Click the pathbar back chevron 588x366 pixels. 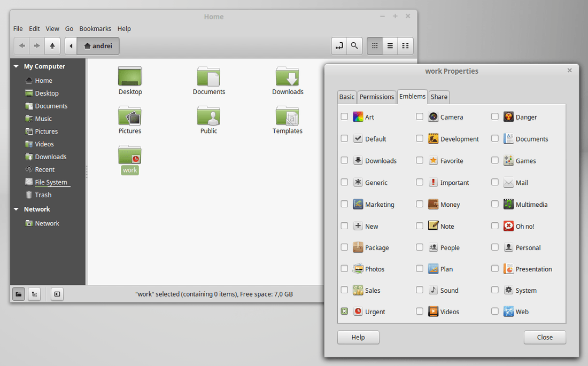(x=71, y=46)
